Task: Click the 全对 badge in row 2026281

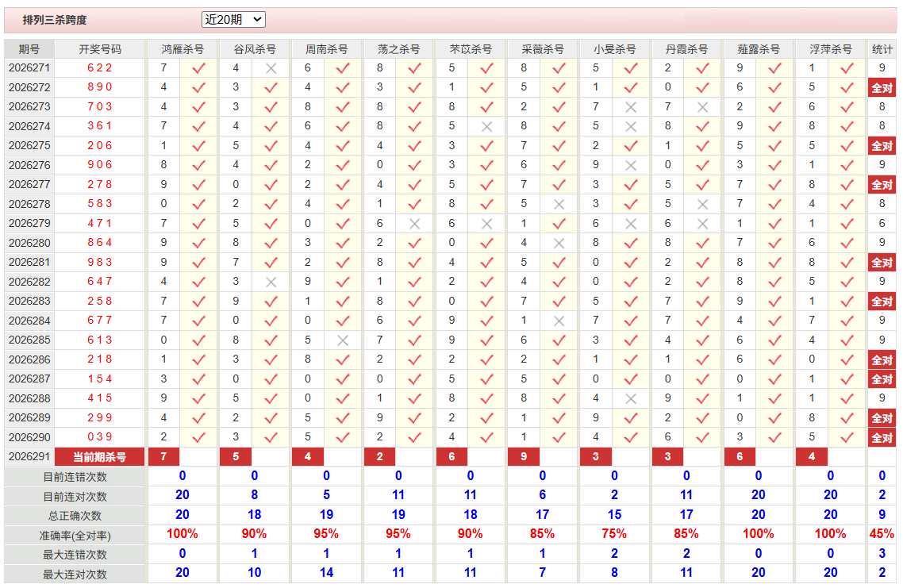Action: click(882, 263)
